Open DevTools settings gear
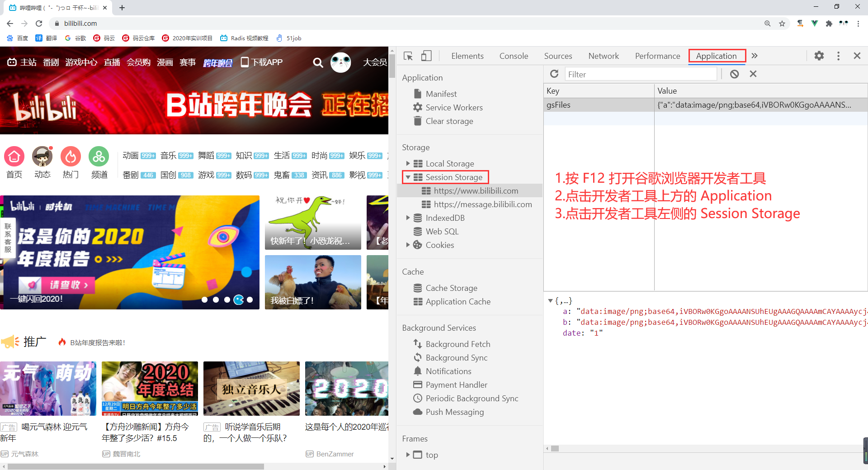The height and width of the screenshot is (470, 868). tap(819, 56)
